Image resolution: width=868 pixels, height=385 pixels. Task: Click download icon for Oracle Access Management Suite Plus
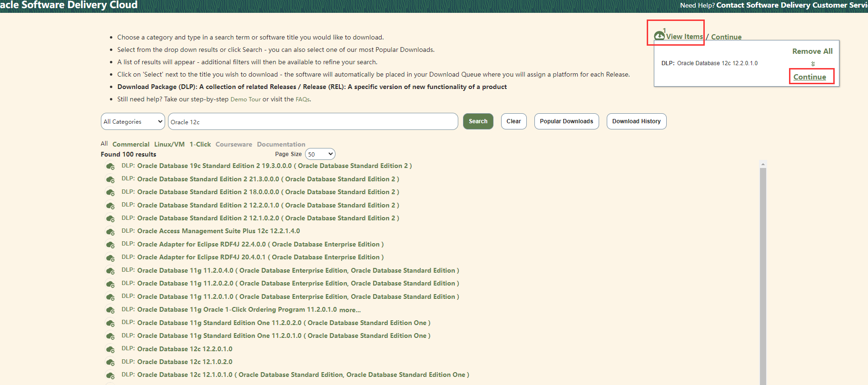(x=110, y=232)
